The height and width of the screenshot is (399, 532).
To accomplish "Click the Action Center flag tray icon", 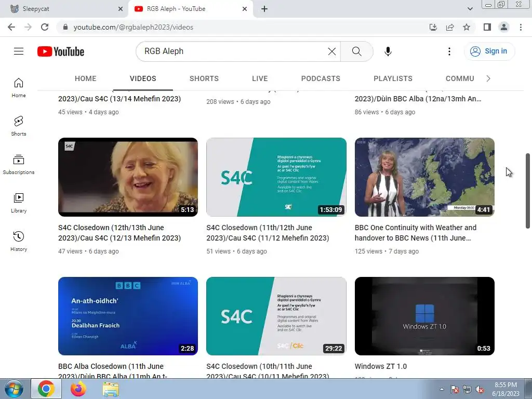I will 454,390.
